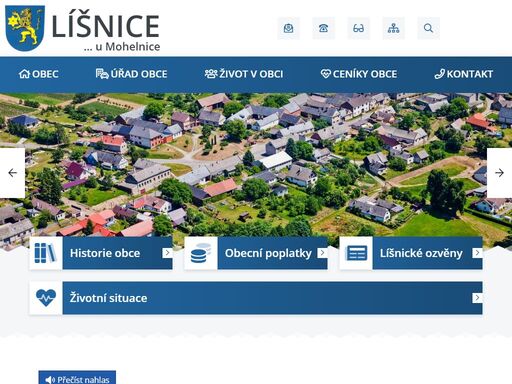Click the coins icon for Obecní poplatky
512x384 pixels.
pos(201,253)
